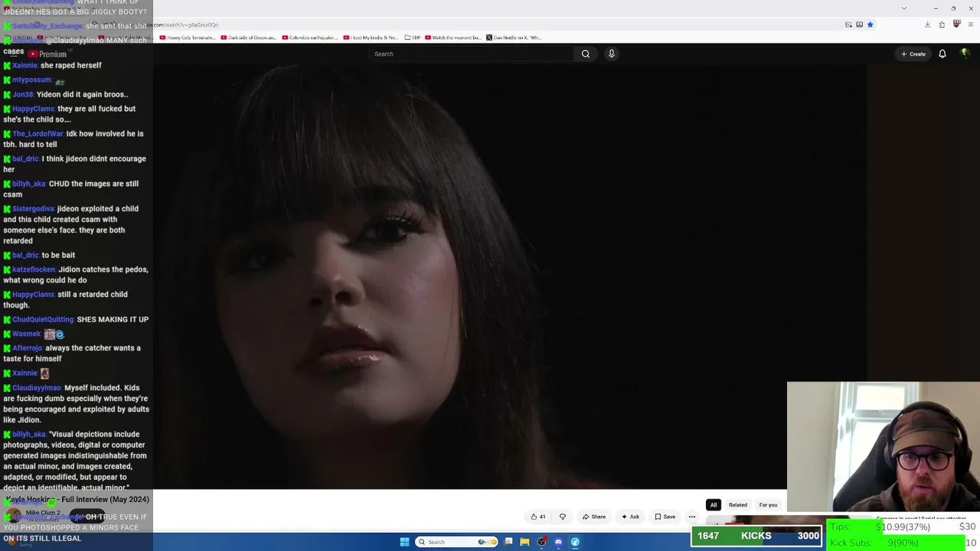The image size is (980, 551).
Task: Open the more actions ellipsis menu
Action: pyautogui.click(x=692, y=517)
